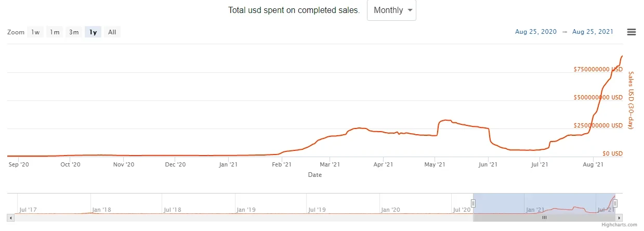Select the 1y zoom option

pos(93,32)
